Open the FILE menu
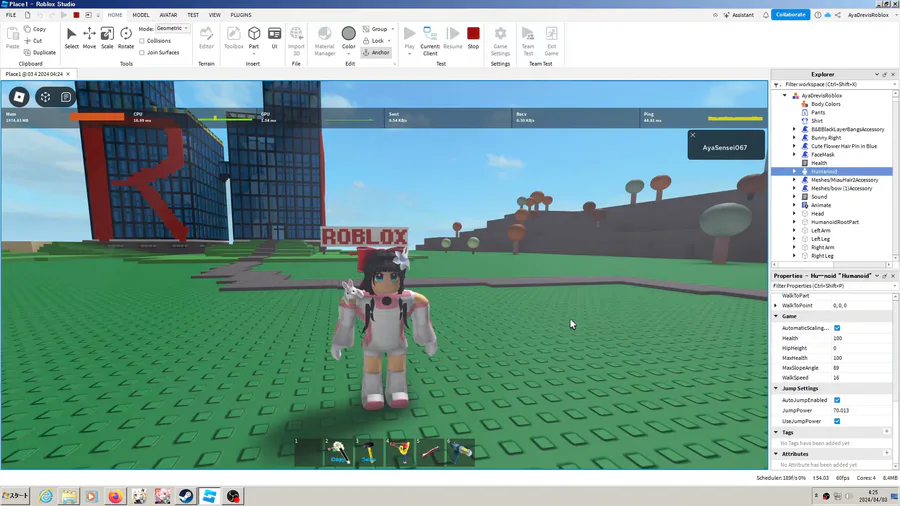 (11, 15)
